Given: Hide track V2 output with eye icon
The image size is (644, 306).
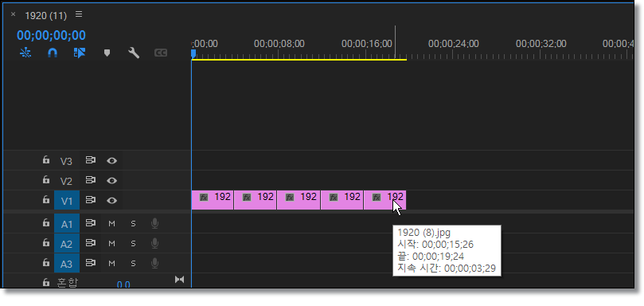Looking at the screenshot, I should 111,181.
